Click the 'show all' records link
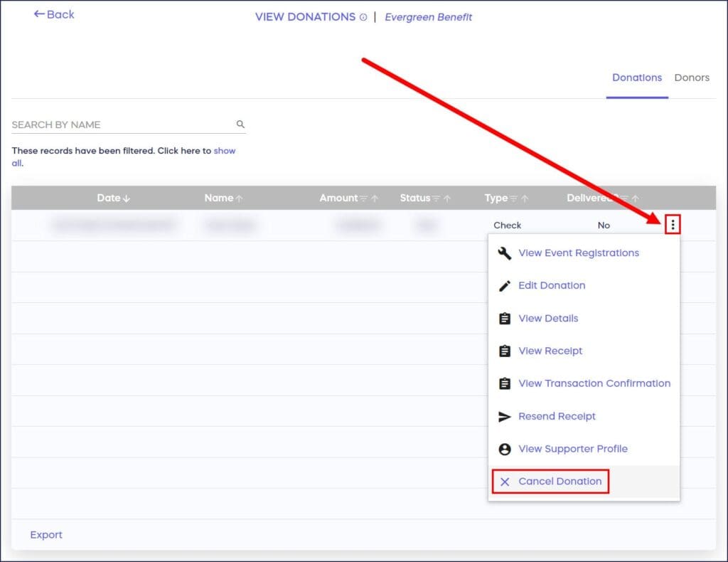The width and height of the screenshot is (728, 562). point(223,151)
